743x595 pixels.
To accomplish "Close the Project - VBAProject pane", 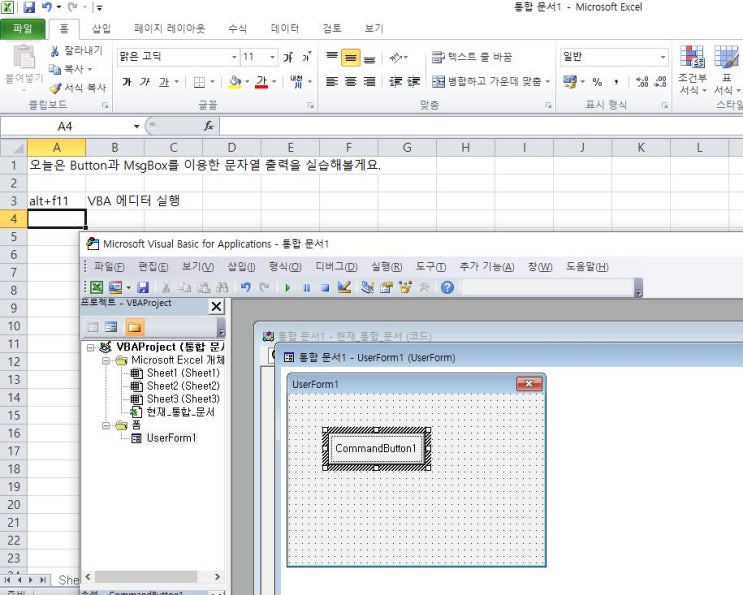I will coord(216,307).
